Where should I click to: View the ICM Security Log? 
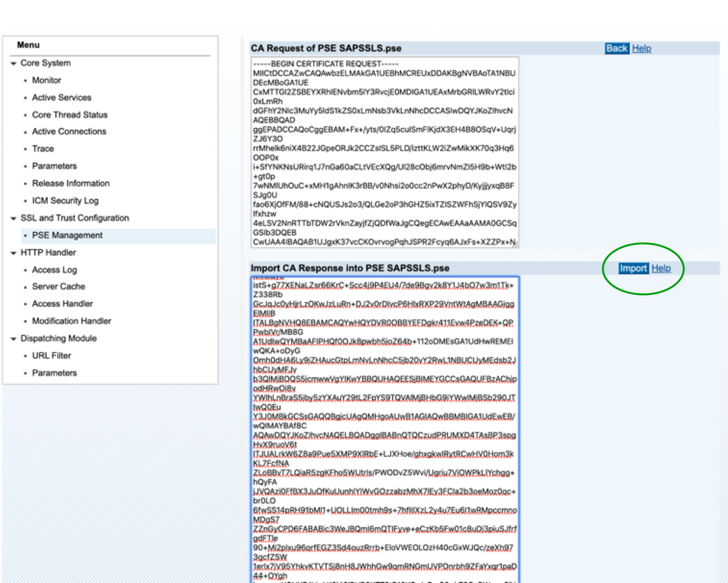tap(65, 201)
